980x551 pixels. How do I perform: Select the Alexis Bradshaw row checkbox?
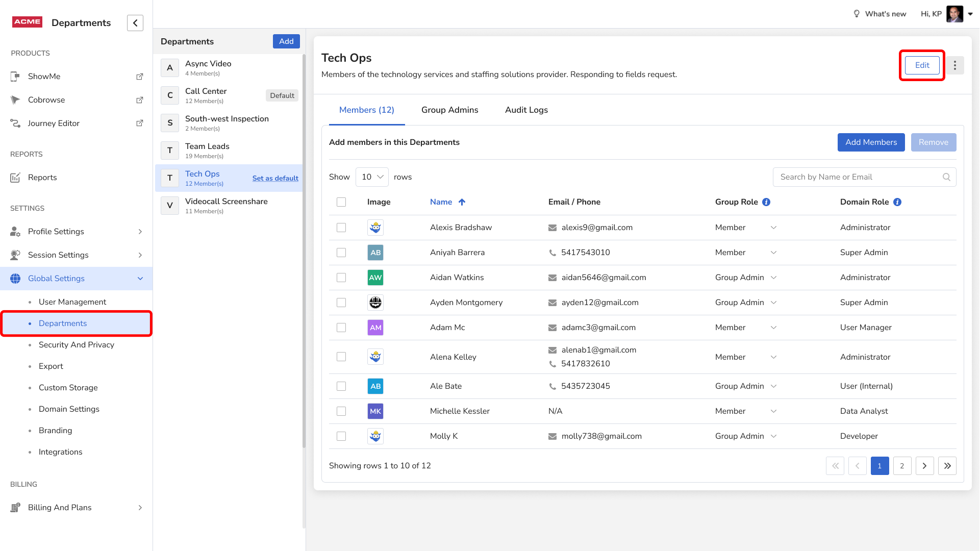pos(341,228)
